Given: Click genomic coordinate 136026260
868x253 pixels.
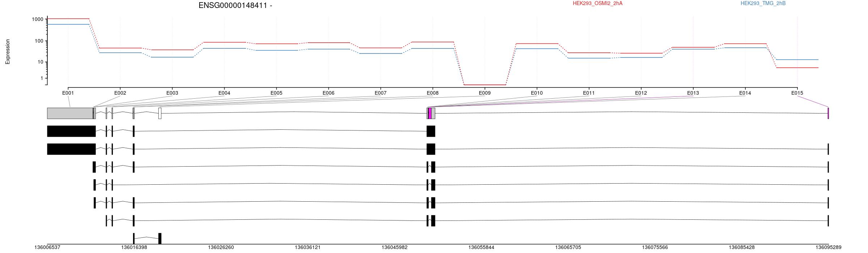Looking at the screenshot, I should [221, 248].
